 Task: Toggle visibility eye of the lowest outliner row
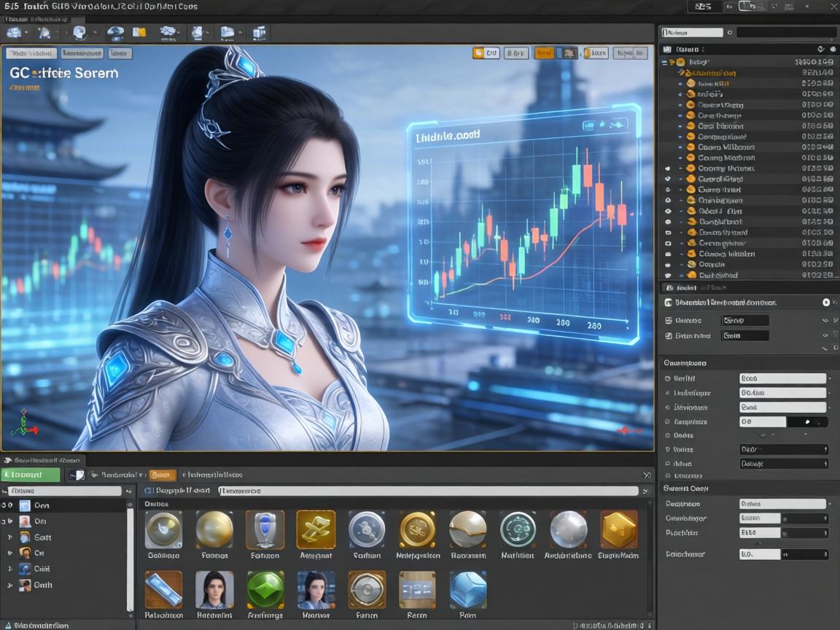(668, 276)
